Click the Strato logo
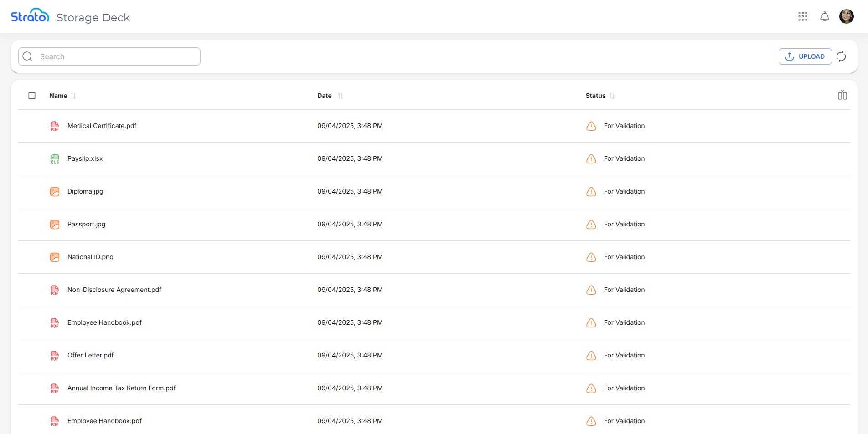The width and height of the screenshot is (868, 434). click(30, 16)
